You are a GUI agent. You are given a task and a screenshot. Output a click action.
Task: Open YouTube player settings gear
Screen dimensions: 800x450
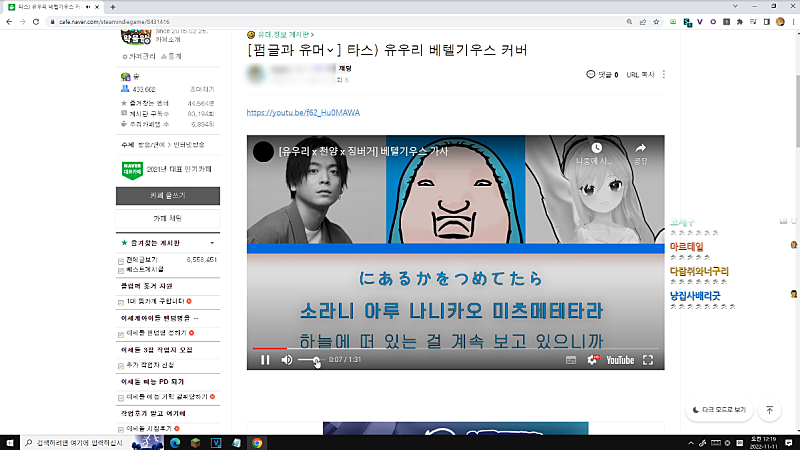point(592,360)
